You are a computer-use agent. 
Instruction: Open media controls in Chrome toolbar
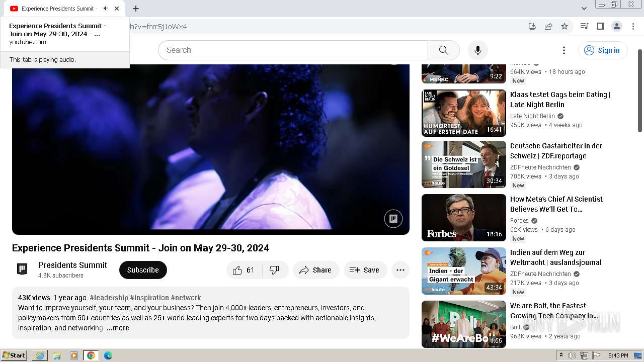[584, 26]
